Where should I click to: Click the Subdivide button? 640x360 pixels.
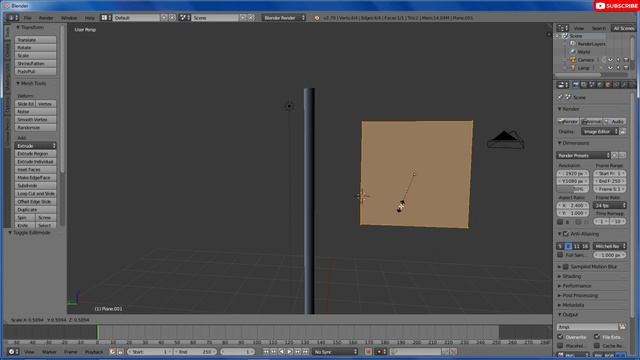click(x=36, y=185)
